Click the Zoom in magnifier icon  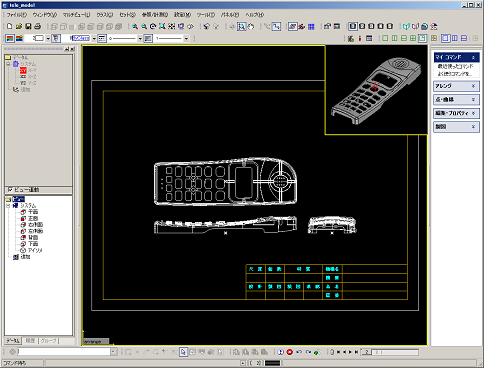click(135, 26)
